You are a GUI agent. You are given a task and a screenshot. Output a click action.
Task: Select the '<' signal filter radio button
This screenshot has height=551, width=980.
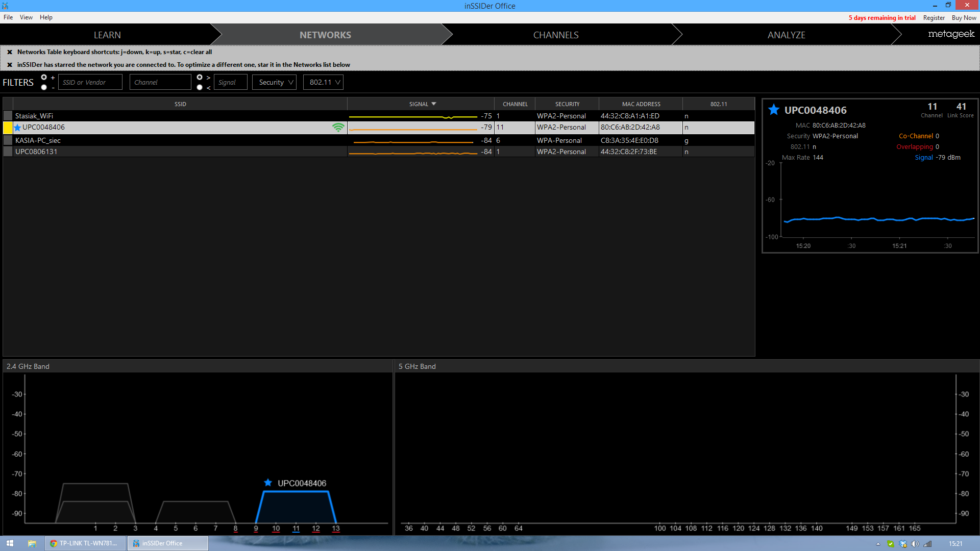pyautogui.click(x=200, y=87)
